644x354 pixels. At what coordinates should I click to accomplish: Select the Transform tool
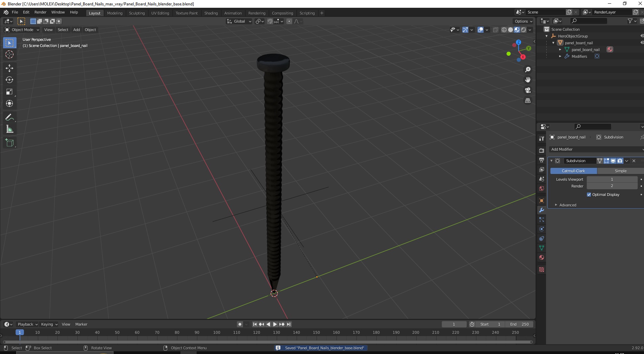click(x=9, y=103)
